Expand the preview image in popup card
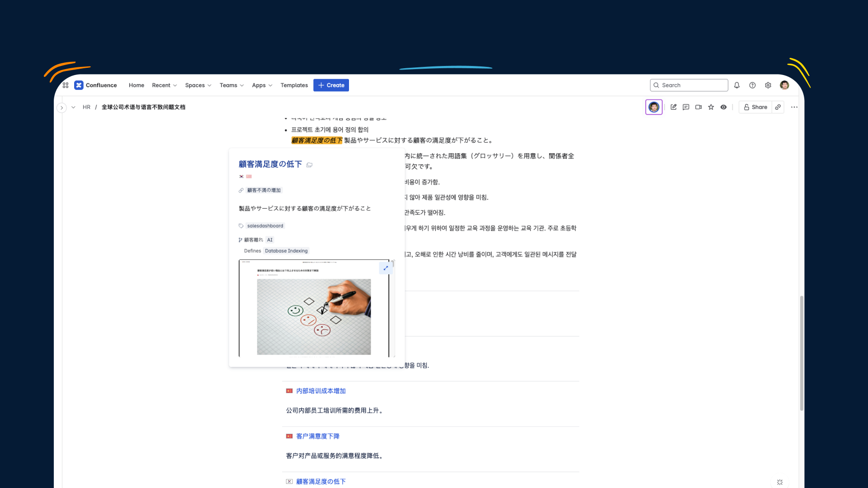Image resolution: width=868 pixels, height=488 pixels. (386, 268)
